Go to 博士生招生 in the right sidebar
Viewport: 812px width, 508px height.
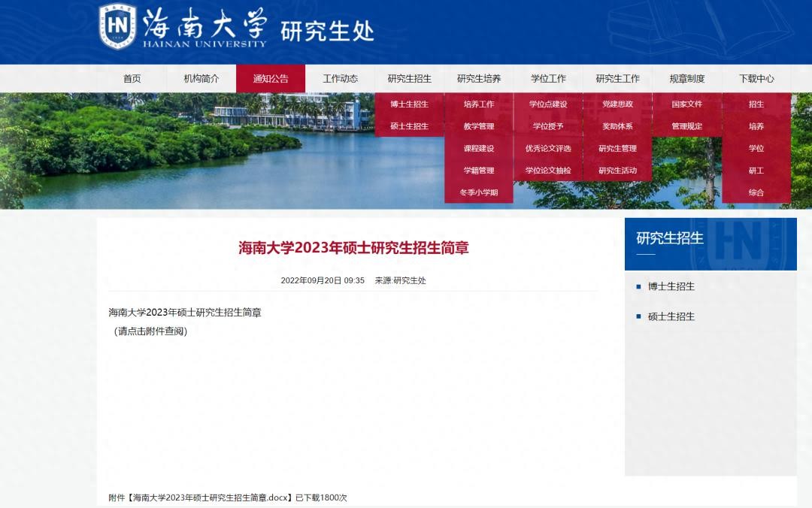point(671,286)
